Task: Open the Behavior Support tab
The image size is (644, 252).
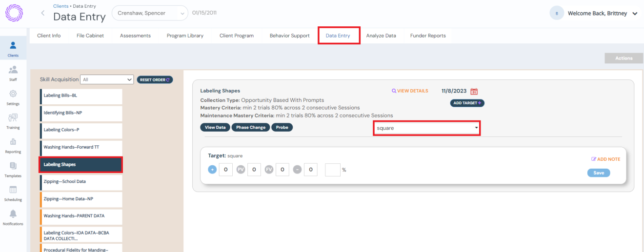Action: pyautogui.click(x=289, y=36)
